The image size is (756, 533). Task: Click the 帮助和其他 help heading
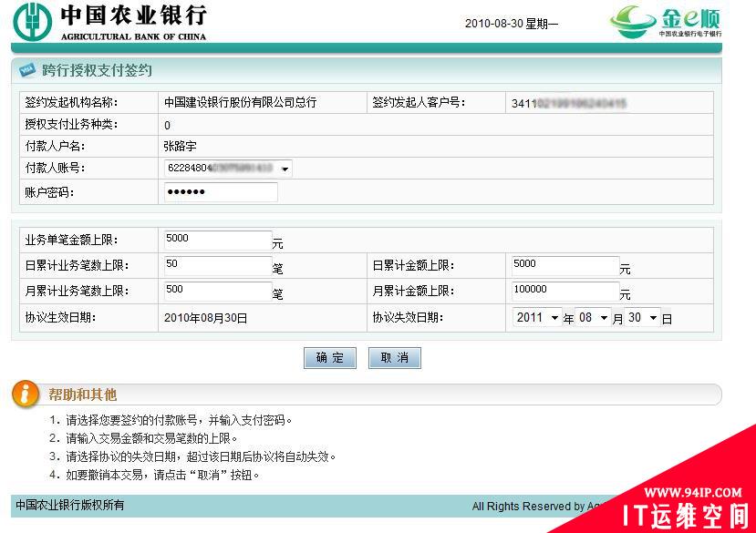tap(82, 395)
